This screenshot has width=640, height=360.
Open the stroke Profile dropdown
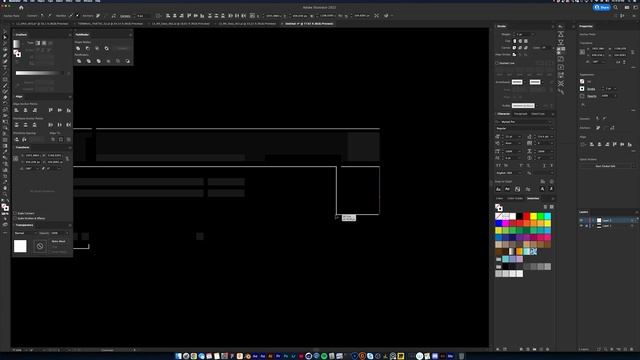(525, 105)
